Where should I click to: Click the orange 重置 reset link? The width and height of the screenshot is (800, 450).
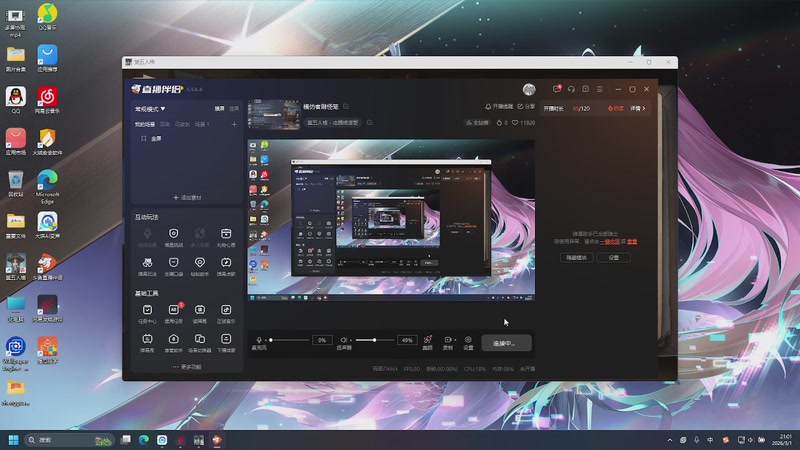coord(632,241)
